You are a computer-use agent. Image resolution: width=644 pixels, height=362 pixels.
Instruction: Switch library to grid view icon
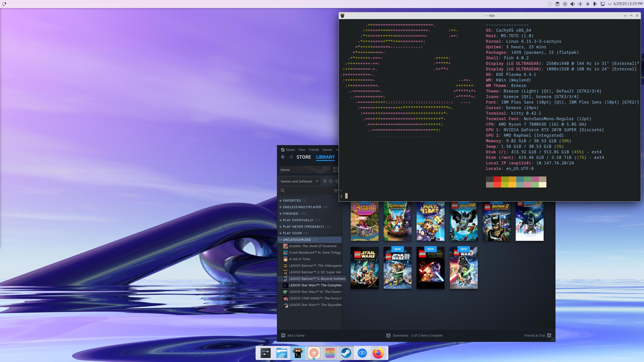pyautogui.click(x=336, y=170)
